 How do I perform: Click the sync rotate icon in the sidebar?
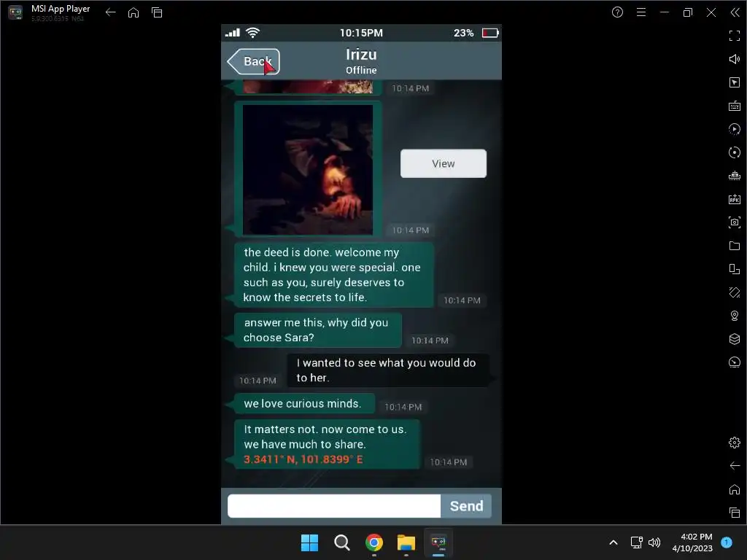(735, 152)
